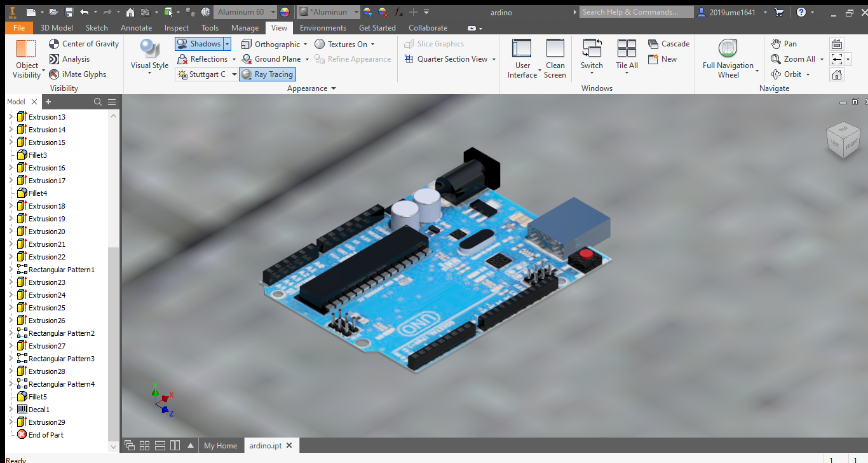Open the Collaborate ribbon tab
This screenshot has width=868, height=463.
[428, 28]
